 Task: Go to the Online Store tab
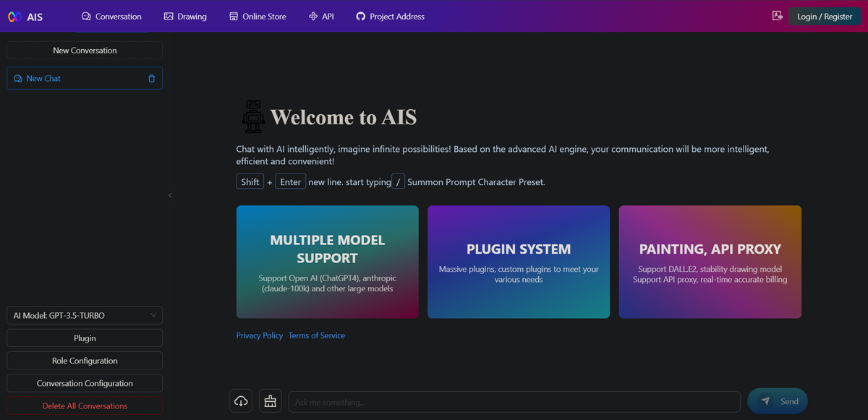coord(258,17)
